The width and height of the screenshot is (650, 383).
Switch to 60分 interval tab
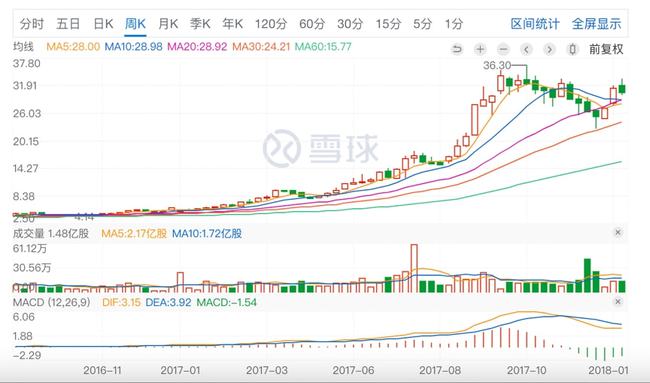coord(312,24)
